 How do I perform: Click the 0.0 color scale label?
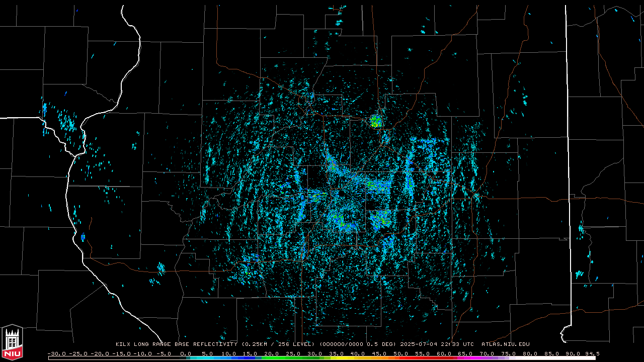coord(186,354)
